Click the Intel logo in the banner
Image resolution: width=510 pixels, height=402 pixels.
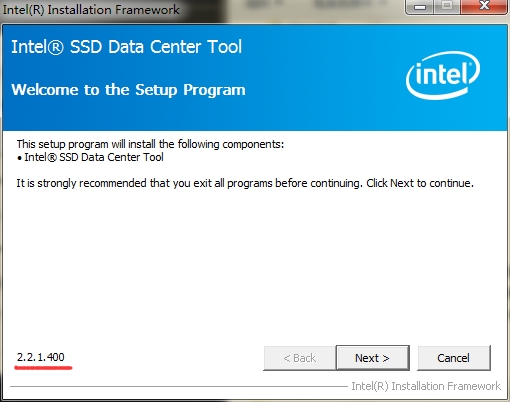(x=443, y=75)
